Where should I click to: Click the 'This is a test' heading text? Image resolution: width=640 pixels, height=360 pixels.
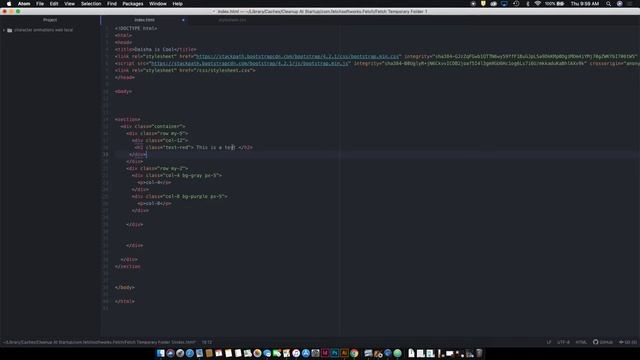click(215, 147)
